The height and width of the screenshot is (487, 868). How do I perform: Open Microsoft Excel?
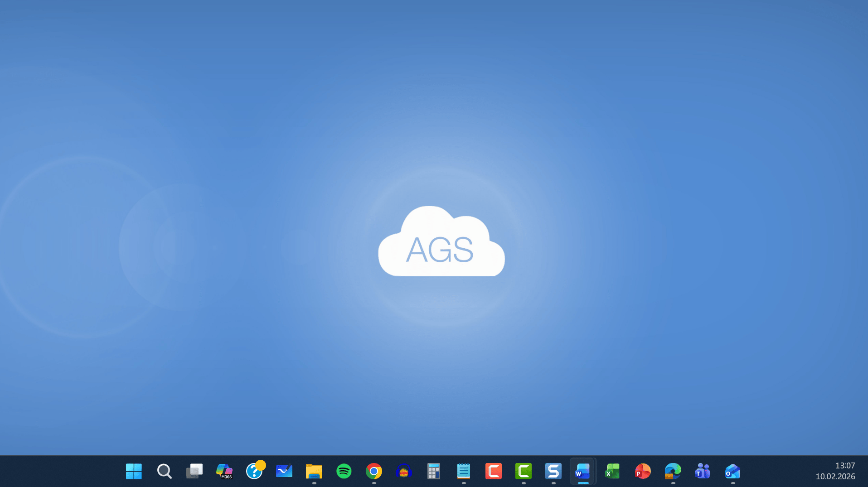[612, 471]
